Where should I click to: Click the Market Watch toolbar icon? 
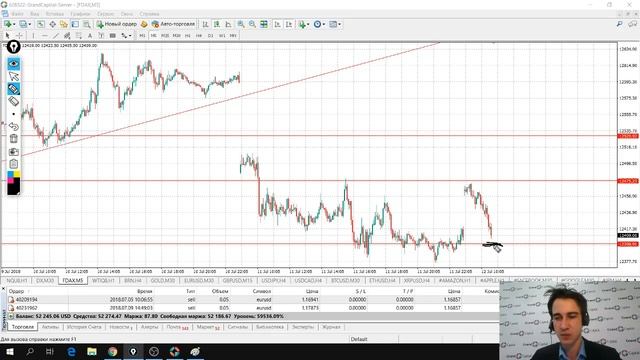(x=41, y=24)
